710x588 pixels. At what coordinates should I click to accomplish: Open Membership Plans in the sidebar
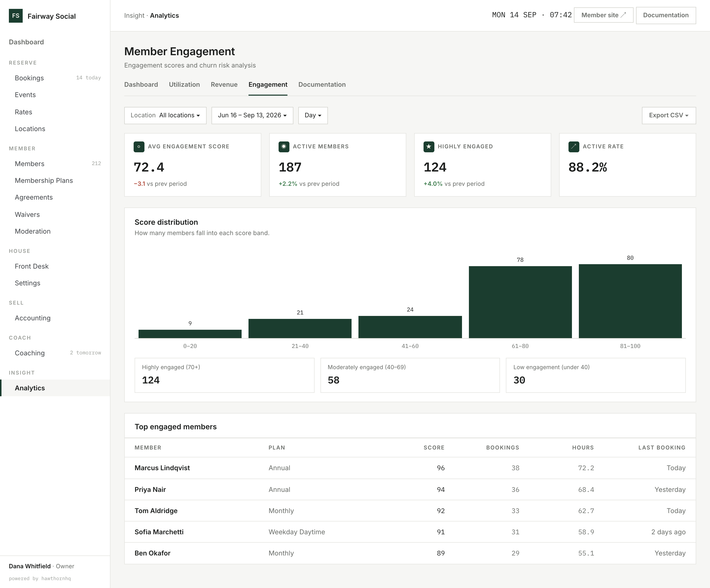[x=55, y=181]
